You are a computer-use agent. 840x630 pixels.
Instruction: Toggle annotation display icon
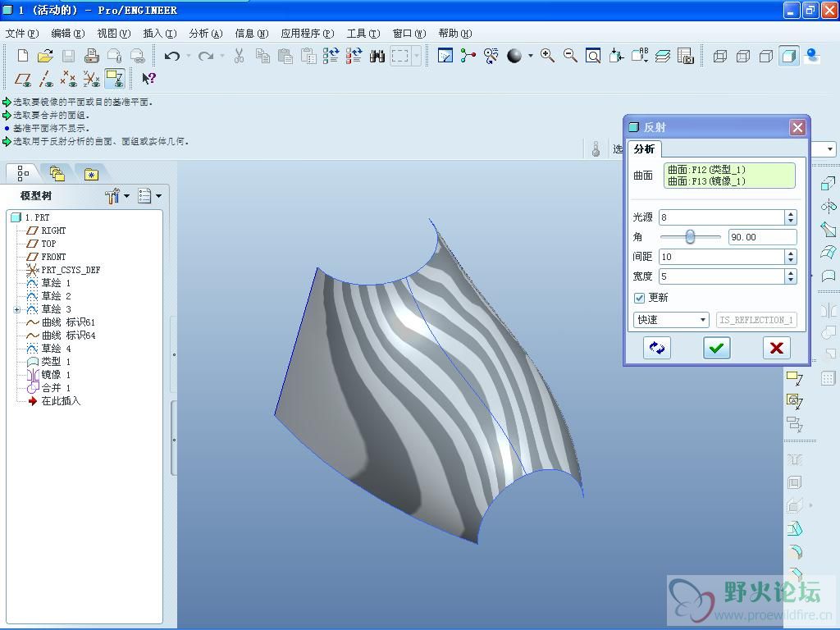115,79
